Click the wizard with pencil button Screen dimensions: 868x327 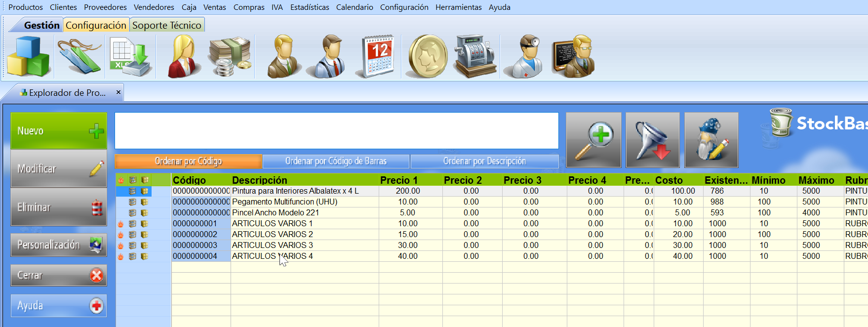tap(711, 140)
